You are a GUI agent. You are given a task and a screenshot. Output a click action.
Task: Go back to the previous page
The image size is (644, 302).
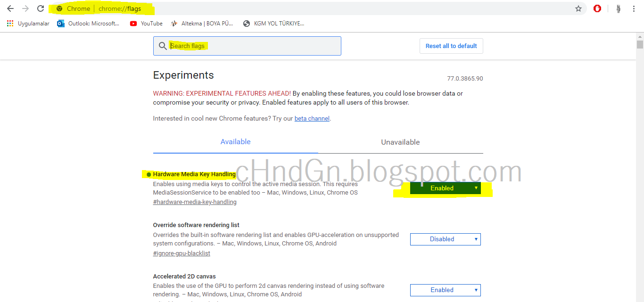click(x=10, y=8)
